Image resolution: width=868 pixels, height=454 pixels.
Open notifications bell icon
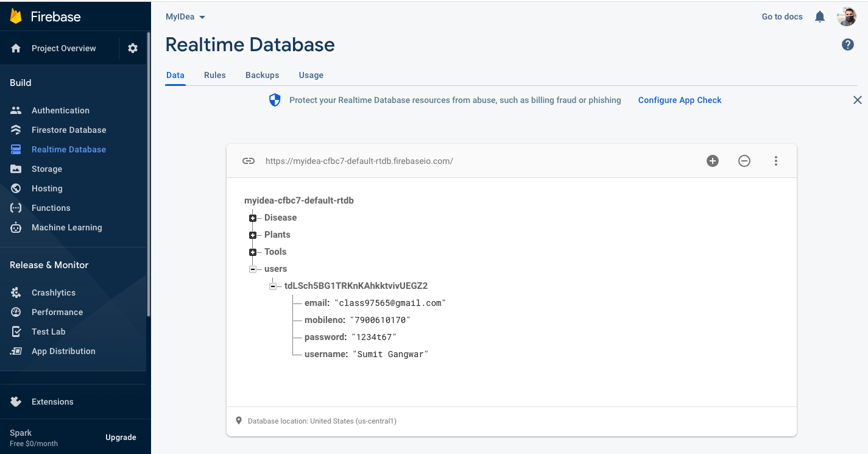pyautogui.click(x=820, y=16)
